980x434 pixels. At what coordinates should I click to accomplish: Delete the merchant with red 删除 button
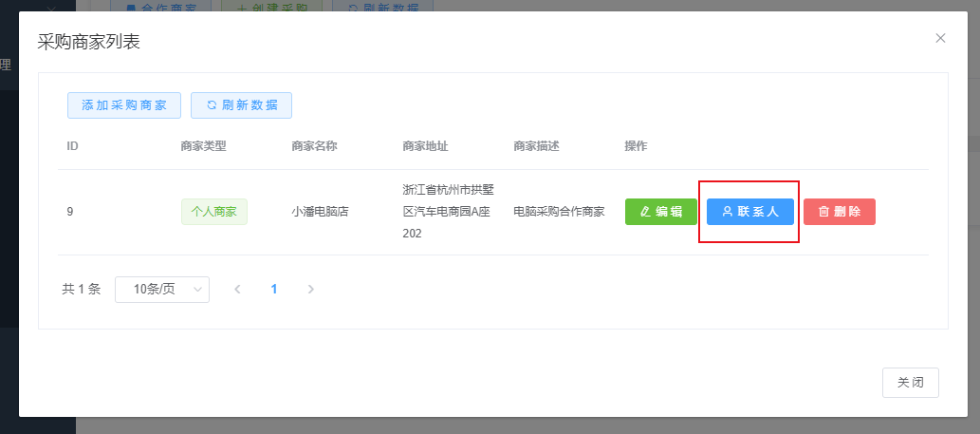tap(839, 212)
